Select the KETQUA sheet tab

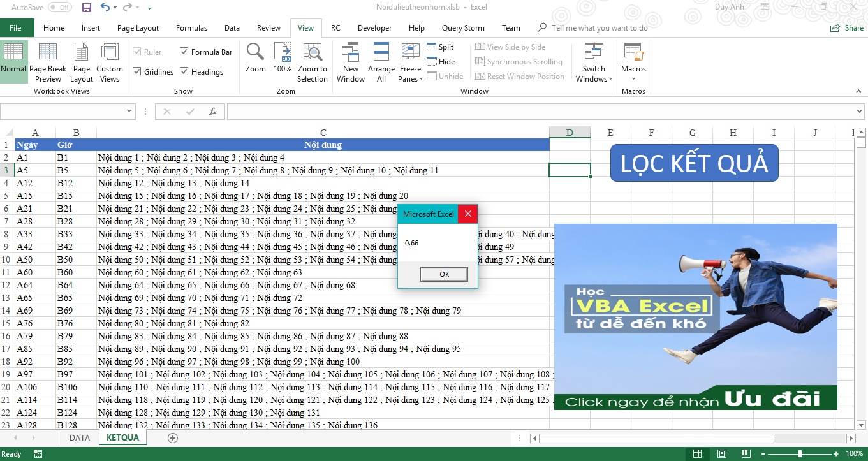pyautogui.click(x=122, y=438)
